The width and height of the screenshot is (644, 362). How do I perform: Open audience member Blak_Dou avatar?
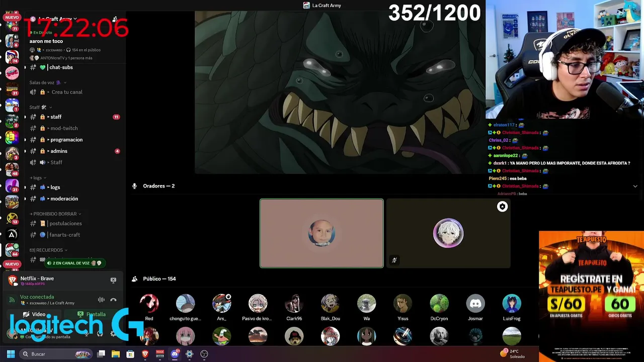click(330, 304)
